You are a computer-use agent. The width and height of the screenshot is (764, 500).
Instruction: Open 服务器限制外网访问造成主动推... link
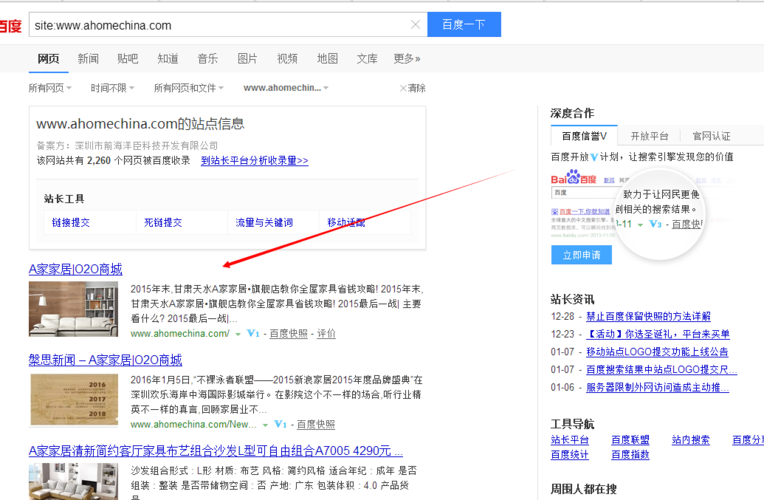[x=657, y=387]
